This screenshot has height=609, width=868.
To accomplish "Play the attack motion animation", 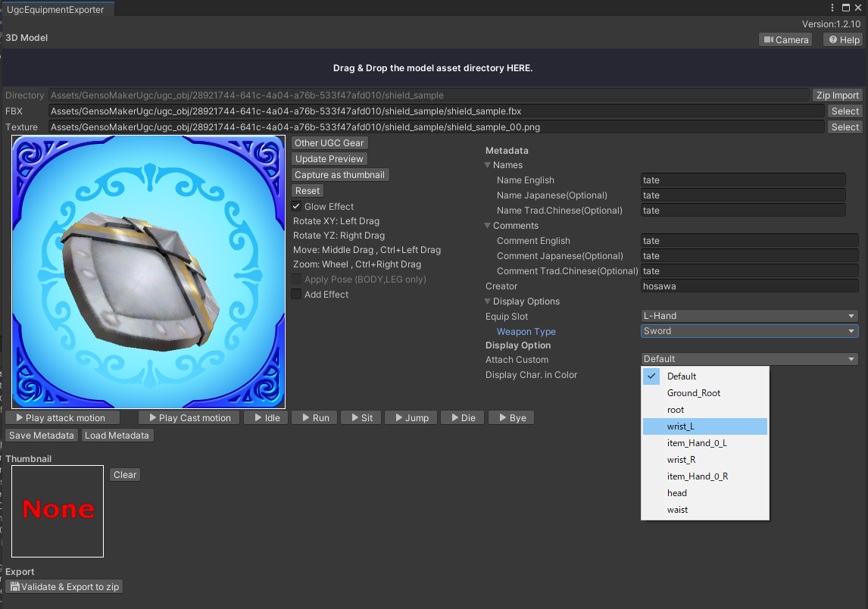I will coord(62,418).
